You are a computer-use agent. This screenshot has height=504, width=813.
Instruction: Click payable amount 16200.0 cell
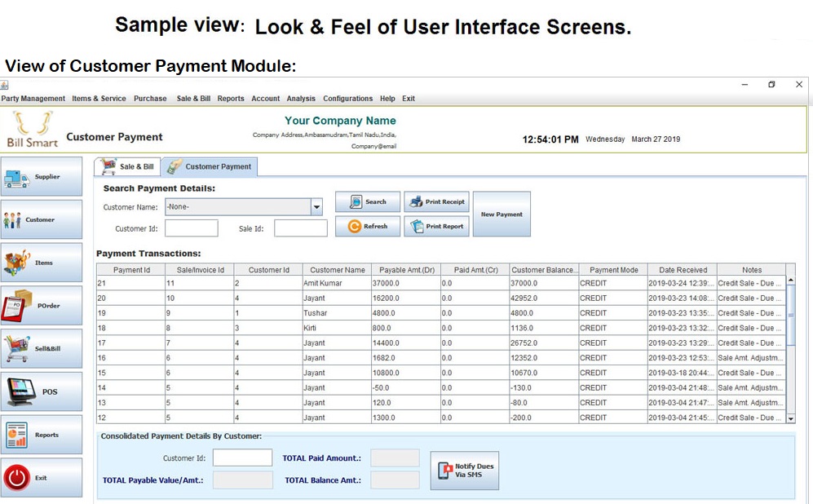coord(406,298)
